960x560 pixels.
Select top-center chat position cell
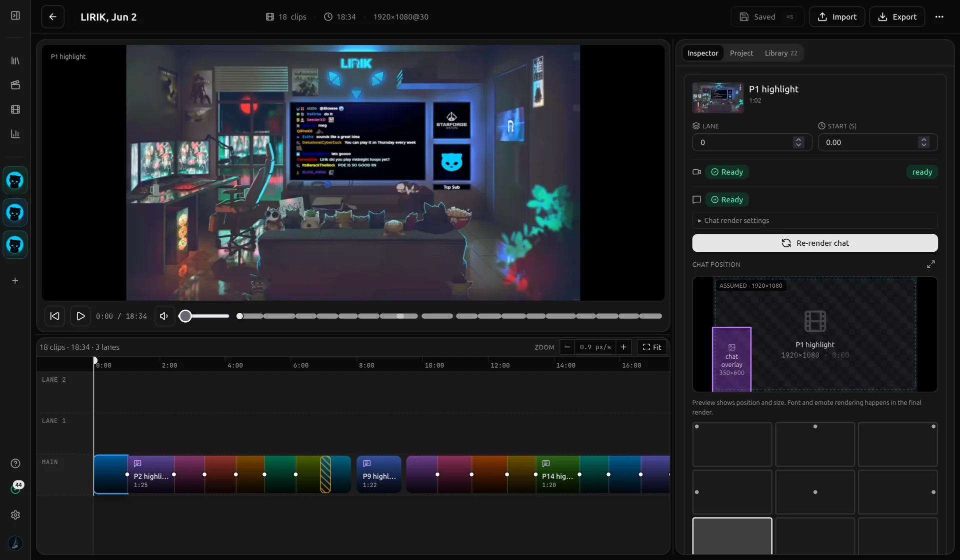815,445
